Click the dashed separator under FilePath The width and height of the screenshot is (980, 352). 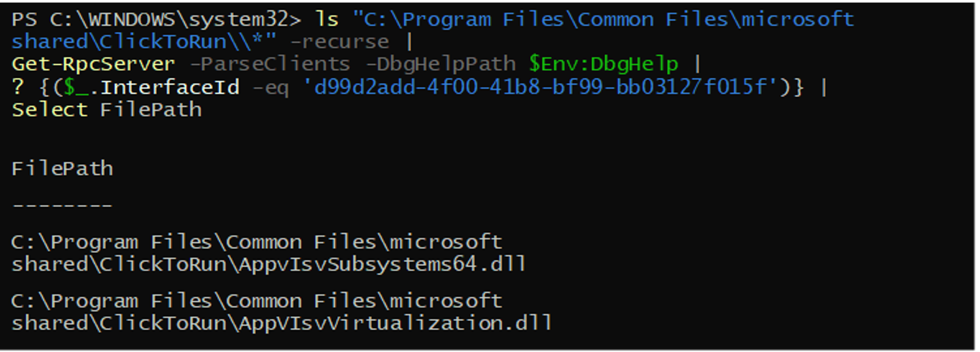point(63,204)
